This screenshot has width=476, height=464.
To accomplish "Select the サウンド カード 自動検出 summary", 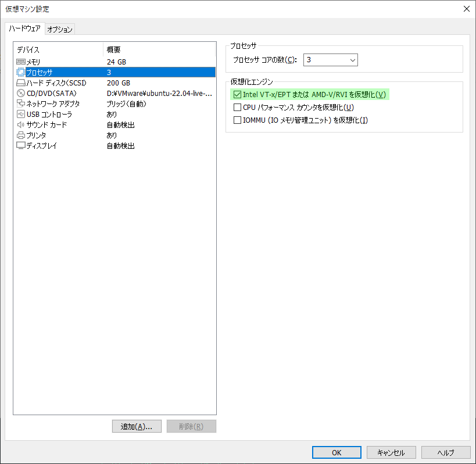I will click(120, 125).
